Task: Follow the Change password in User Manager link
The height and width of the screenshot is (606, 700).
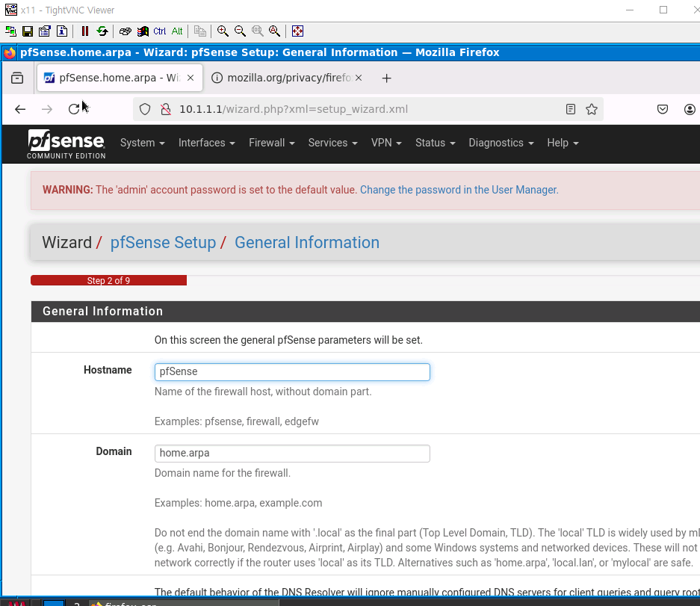Action: (x=459, y=190)
